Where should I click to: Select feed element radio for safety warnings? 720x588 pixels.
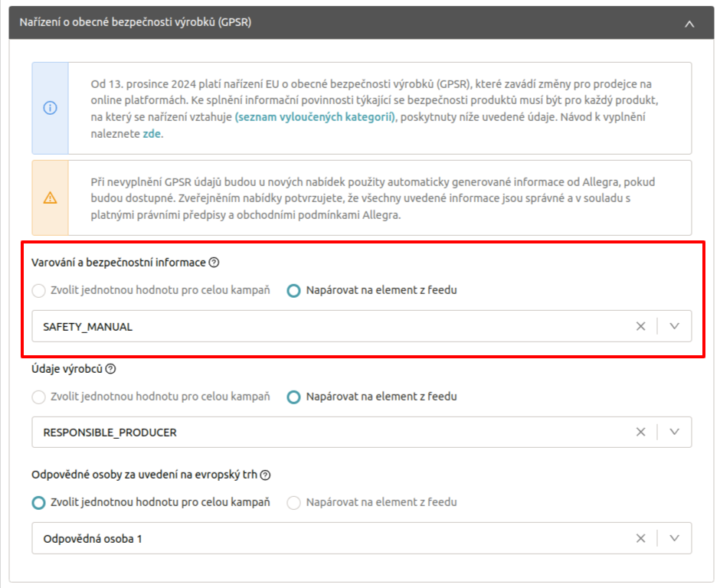(x=293, y=291)
